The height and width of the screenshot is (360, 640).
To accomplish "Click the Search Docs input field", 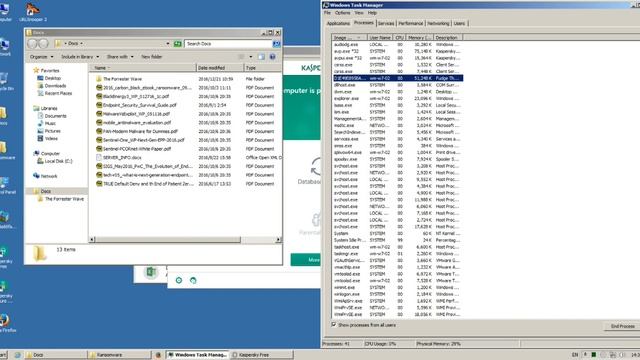I will click(228, 43).
